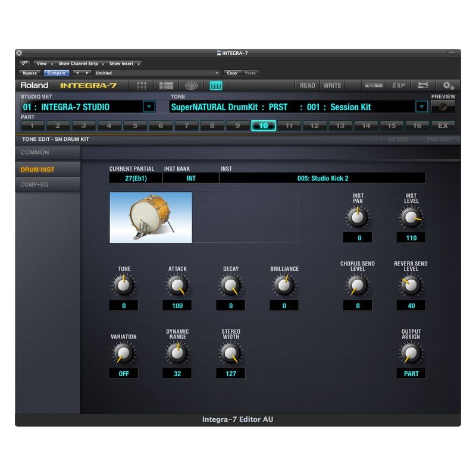
Task: Click the window title document icon
Action: pos(219,53)
